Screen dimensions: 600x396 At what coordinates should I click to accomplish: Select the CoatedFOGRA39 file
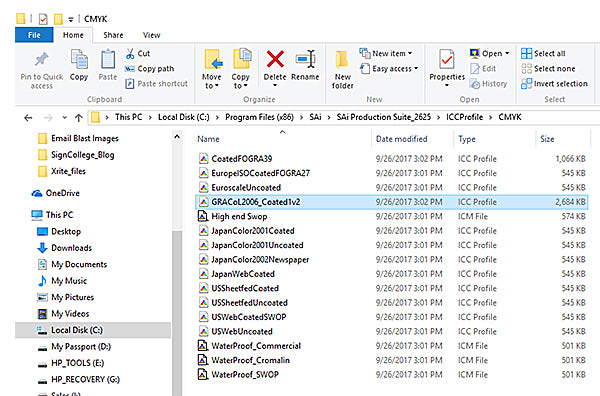pyautogui.click(x=391, y=159)
